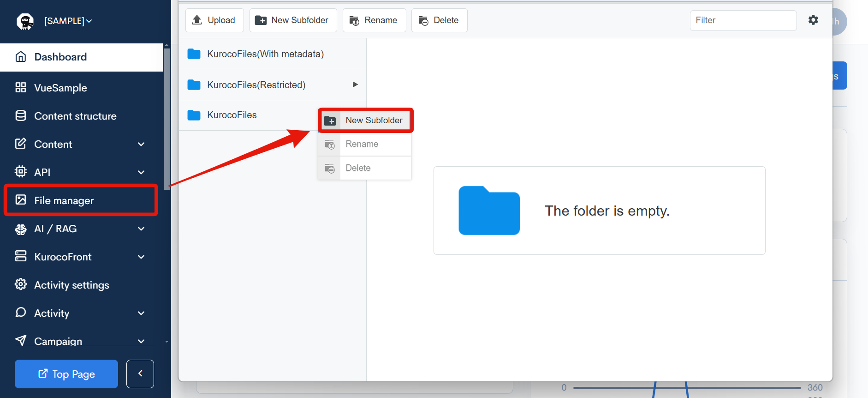868x398 pixels.
Task: Click the Content structure database icon
Action: tap(21, 116)
